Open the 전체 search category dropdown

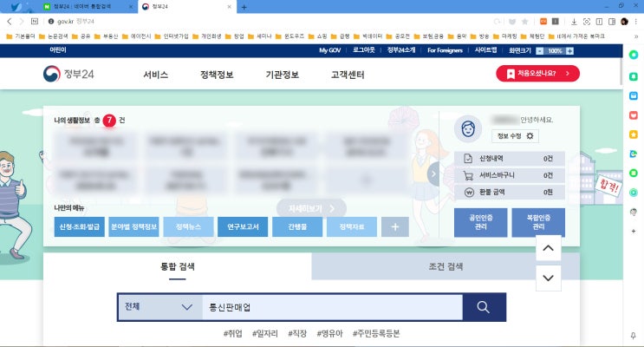159,307
